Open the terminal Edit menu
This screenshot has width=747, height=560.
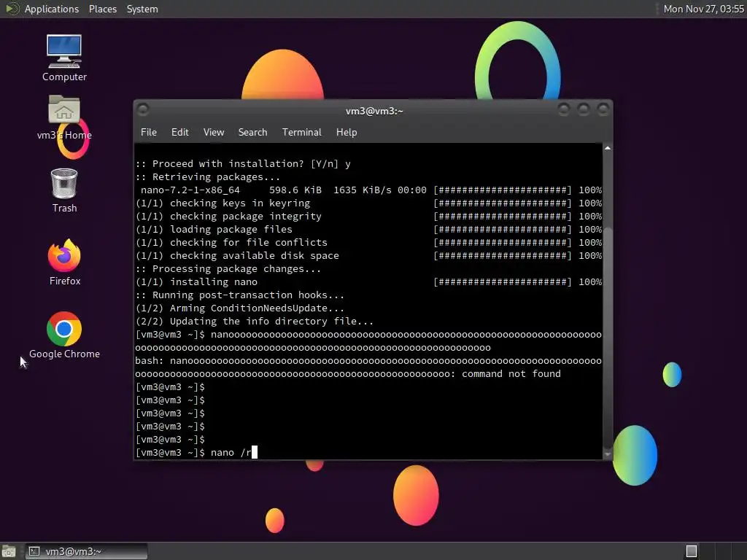179,133
